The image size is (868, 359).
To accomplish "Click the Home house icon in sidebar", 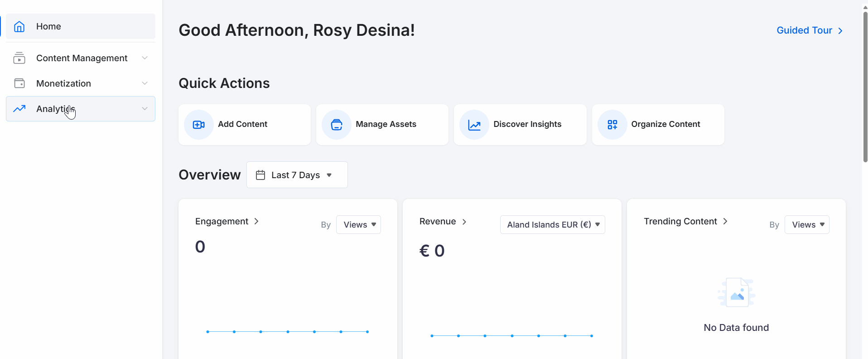I will coord(19,27).
